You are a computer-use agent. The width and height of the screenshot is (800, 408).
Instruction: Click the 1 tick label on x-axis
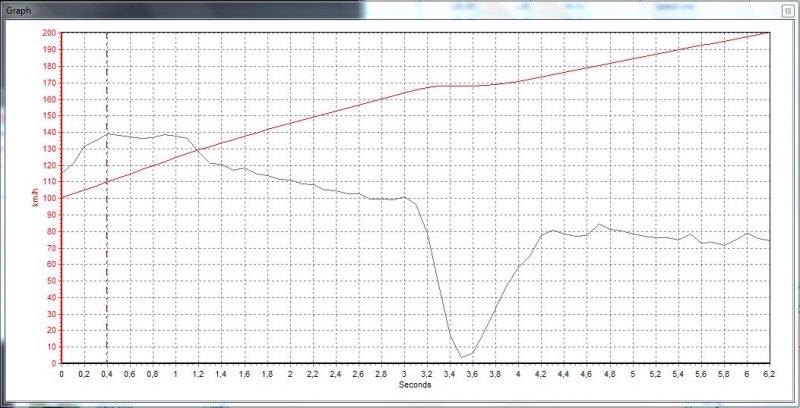(176, 374)
